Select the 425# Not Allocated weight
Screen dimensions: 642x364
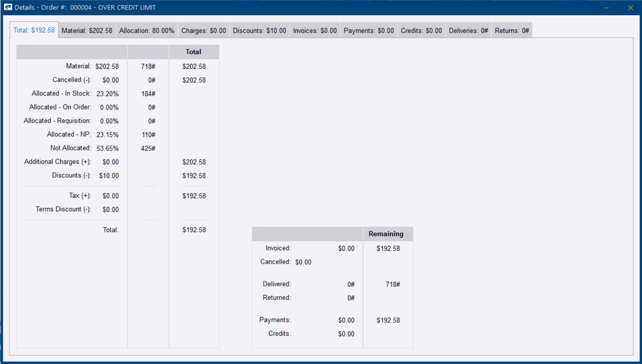pos(148,148)
